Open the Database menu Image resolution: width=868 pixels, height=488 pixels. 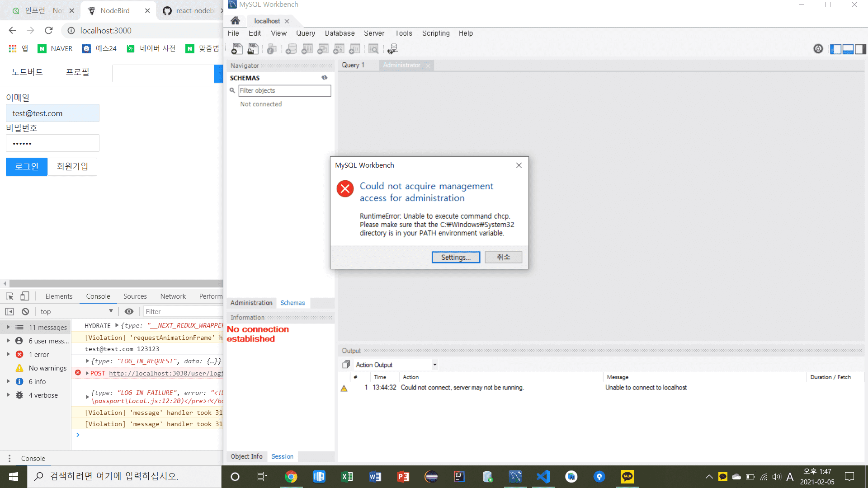click(340, 33)
